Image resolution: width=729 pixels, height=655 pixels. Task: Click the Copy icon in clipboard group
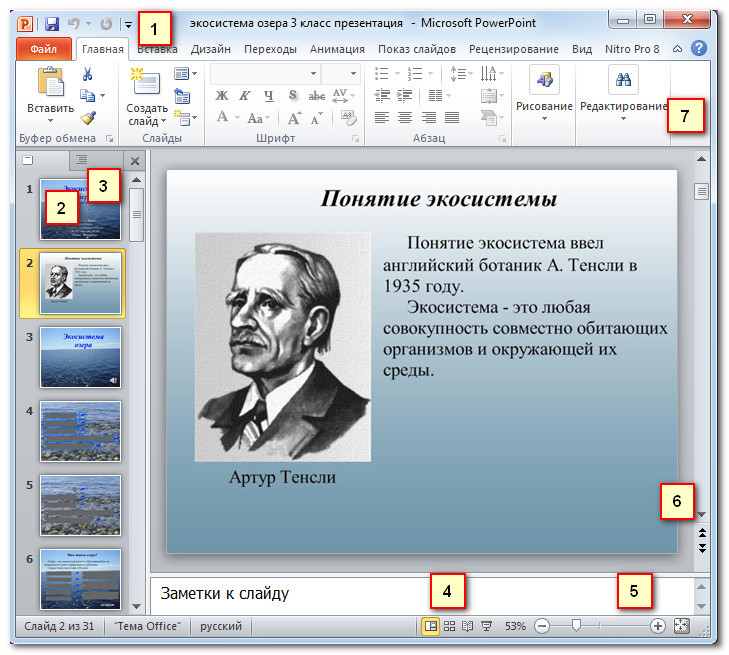[87, 95]
